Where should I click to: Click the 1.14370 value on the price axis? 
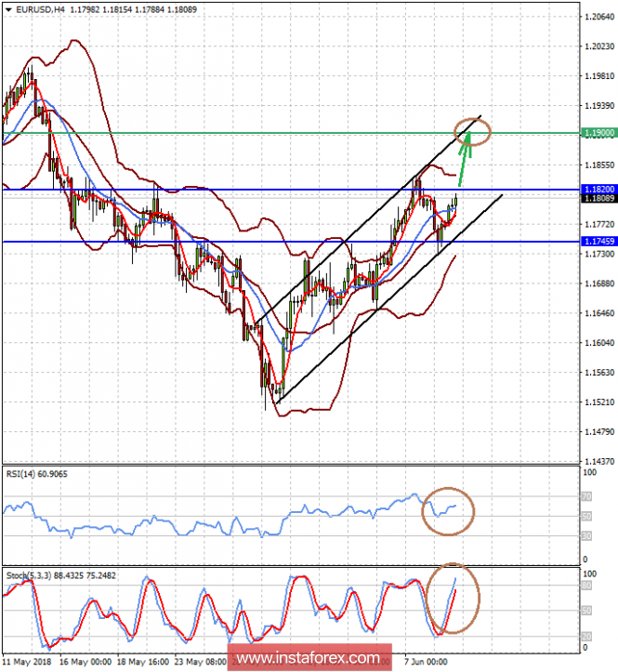coord(599,461)
